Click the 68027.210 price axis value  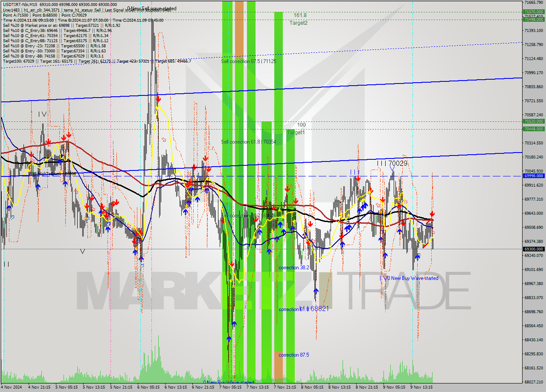[533, 382]
